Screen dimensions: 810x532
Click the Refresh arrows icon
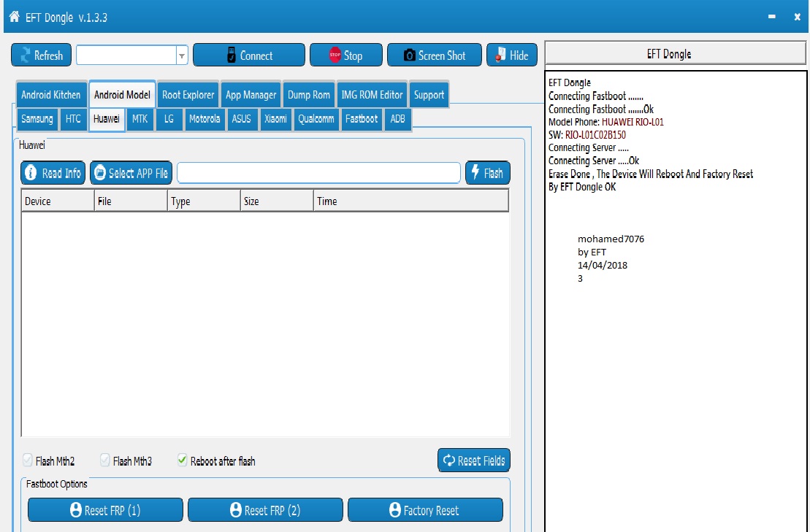pyautogui.click(x=25, y=55)
